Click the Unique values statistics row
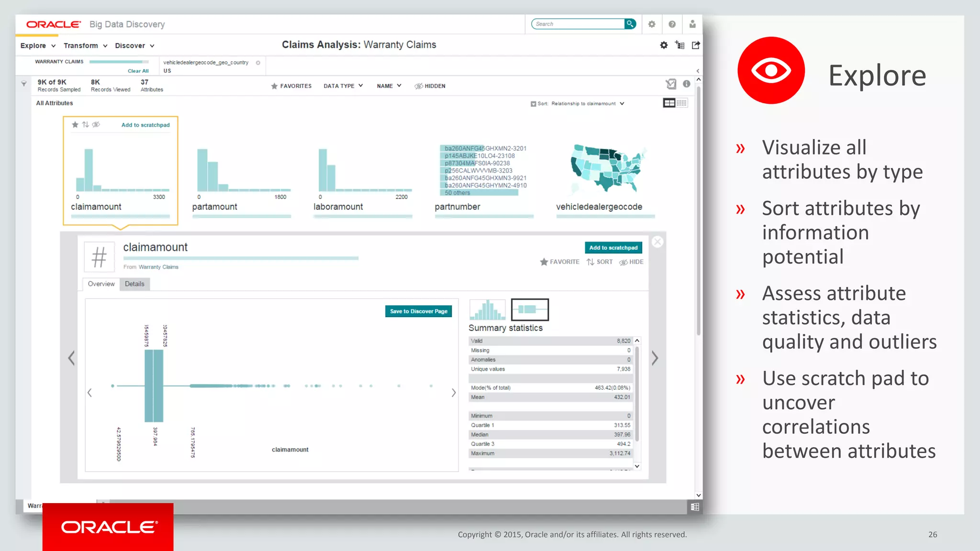This screenshot has width=980, height=551. tap(551, 369)
